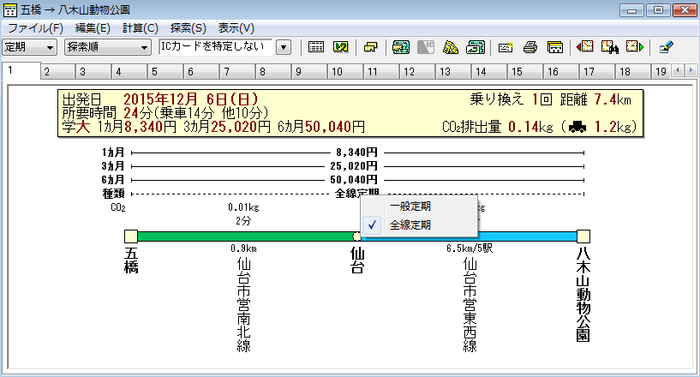Image resolution: width=700 pixels, height=377 pixels.
Task: Switch to route tab 8
Action: click(274, 72)
